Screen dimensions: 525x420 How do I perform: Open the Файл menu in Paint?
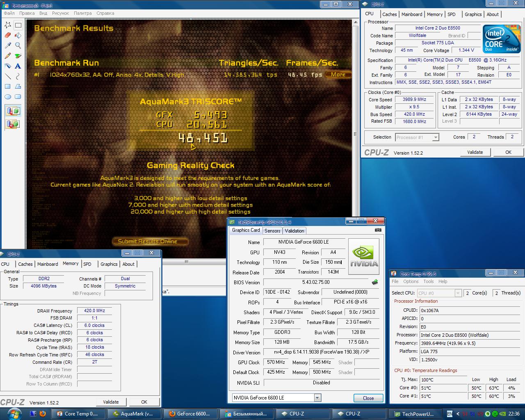9,13
